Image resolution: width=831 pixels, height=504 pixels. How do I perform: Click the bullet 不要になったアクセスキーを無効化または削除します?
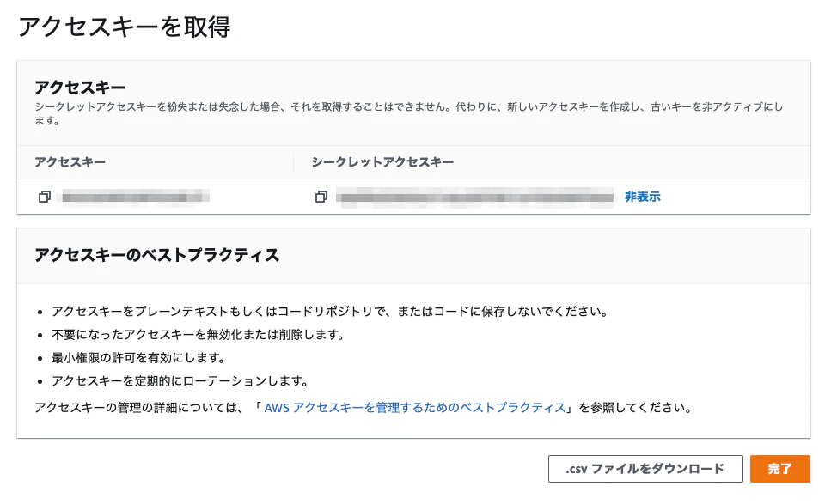point(198,335)
